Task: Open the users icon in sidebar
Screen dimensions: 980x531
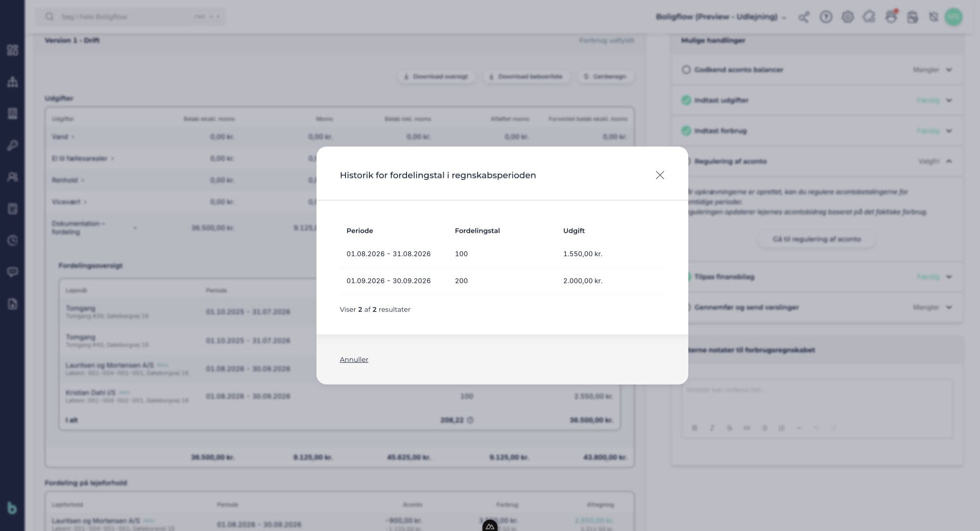Action: (x=12, y=177)
